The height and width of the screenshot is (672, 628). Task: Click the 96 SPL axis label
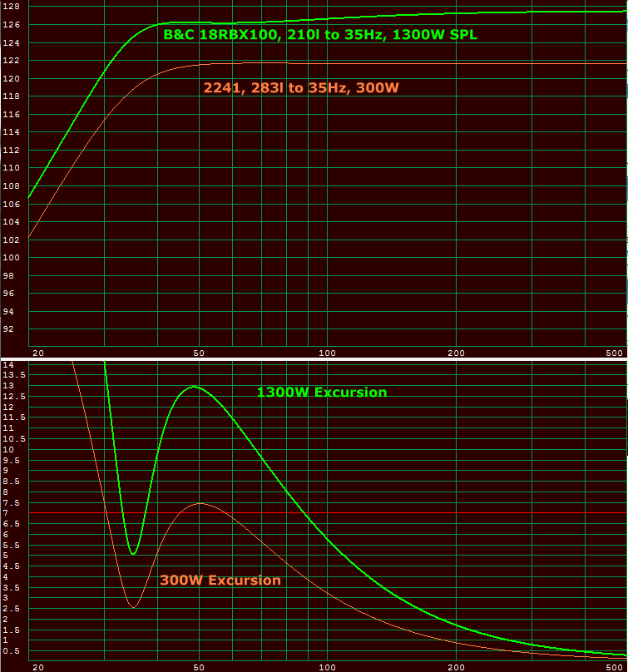[8, 293]
